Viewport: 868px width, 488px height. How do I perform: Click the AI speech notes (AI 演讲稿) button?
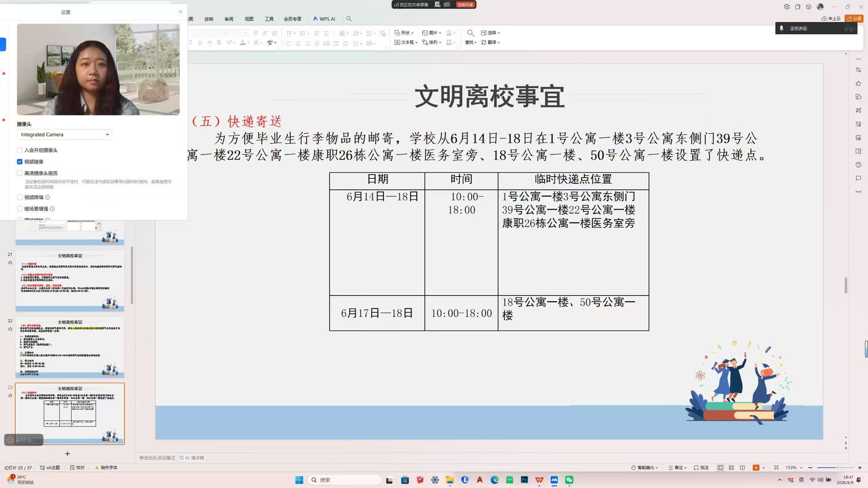[x=192, y=458]
